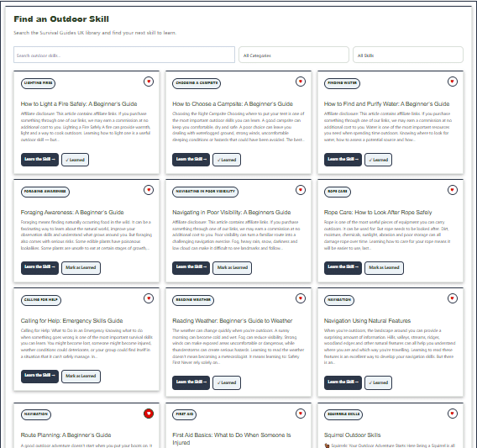Screen dimensions: 477x448
Task: Learn the Skill for Reading Weather
Action: click(191, 382)
